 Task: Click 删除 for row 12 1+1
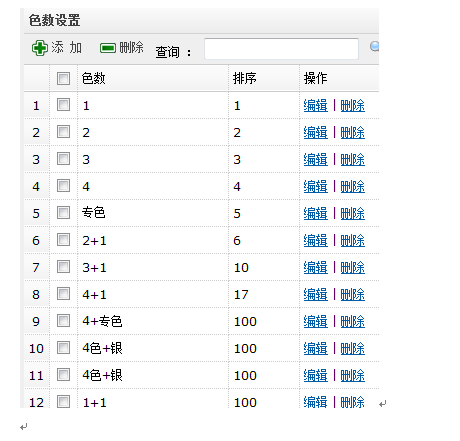[353, 402]
